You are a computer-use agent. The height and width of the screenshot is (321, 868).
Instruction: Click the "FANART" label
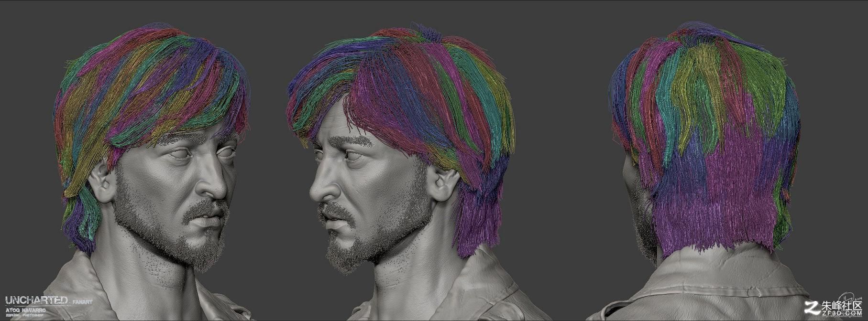click(82, 301)
